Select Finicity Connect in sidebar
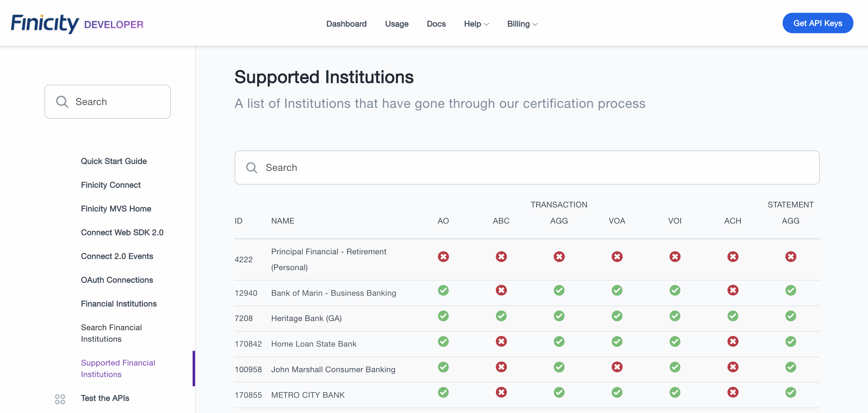 [x=111, y=185]
